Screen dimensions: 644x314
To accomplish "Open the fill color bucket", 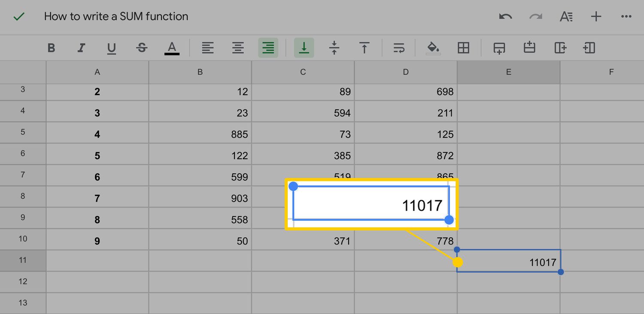I will coord(433,48).
